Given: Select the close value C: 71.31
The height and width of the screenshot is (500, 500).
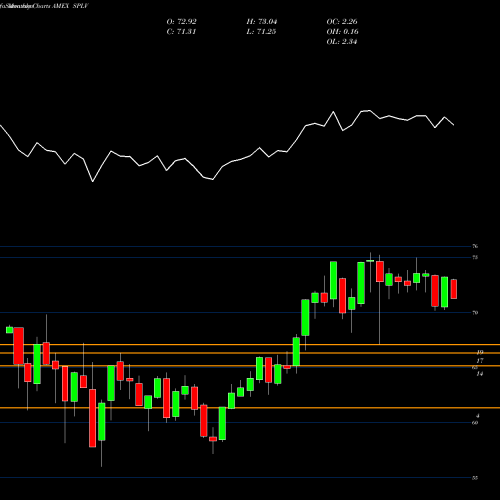Looking at the screenshot, I should 181,32.
